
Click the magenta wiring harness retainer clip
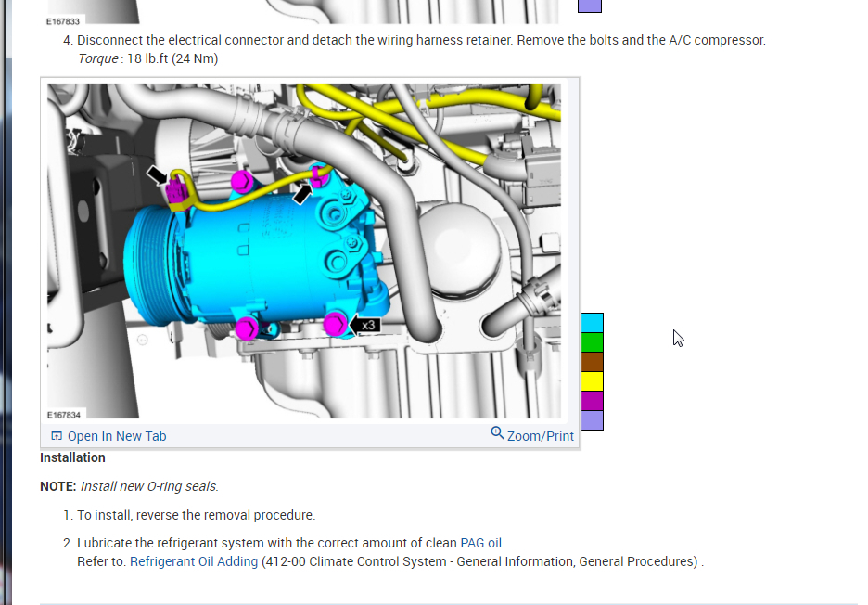click(x=319, y=176)
